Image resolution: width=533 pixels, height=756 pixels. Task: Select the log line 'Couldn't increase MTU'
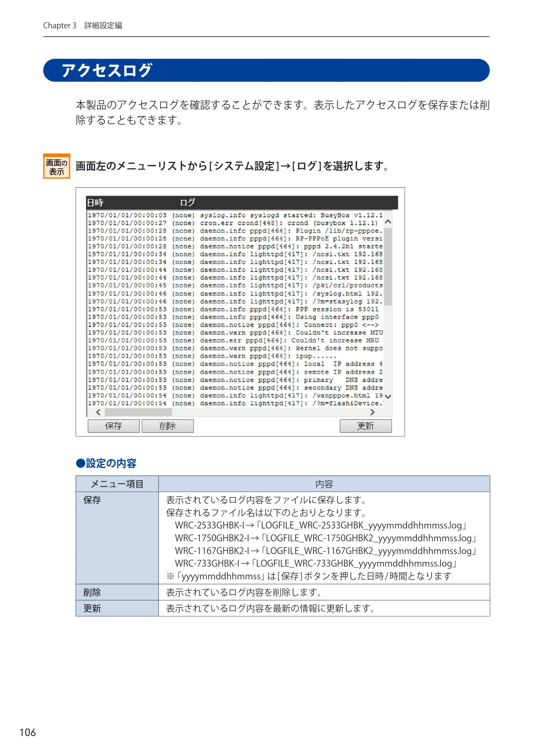pyautogui.click(x=235, y=332)
